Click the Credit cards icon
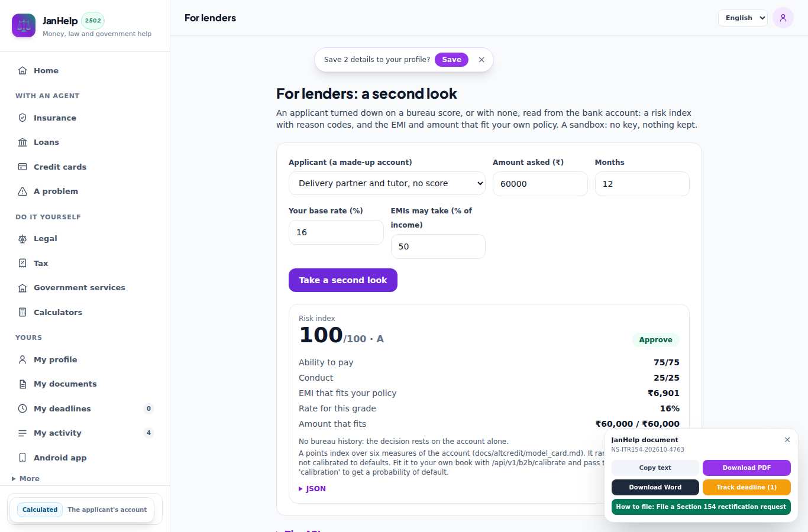 (22, 167)
